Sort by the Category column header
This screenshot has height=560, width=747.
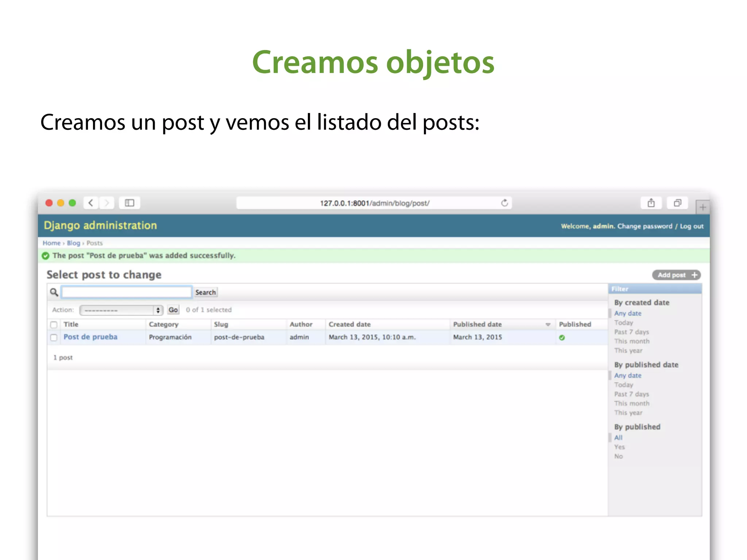[163, 324]
